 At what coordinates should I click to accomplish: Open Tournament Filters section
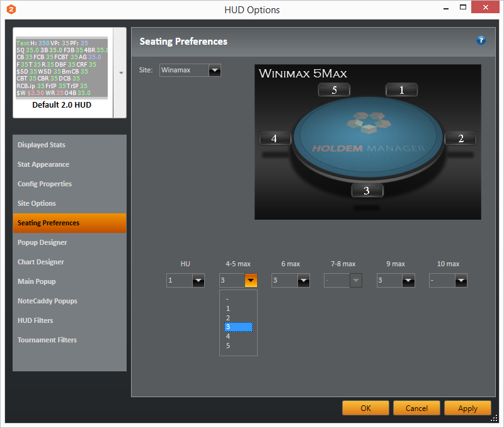click(69, 340)
